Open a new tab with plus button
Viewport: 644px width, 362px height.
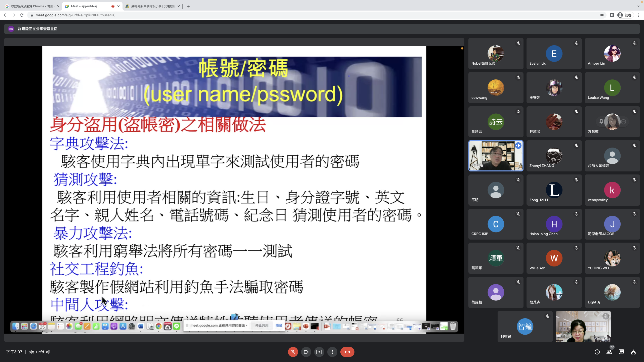click(x=188, y=6)
